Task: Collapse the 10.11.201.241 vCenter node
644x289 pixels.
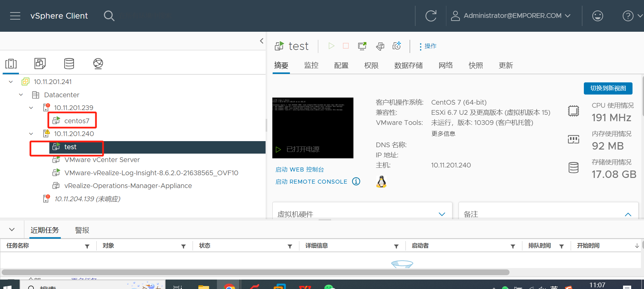Action: [11, 82]
